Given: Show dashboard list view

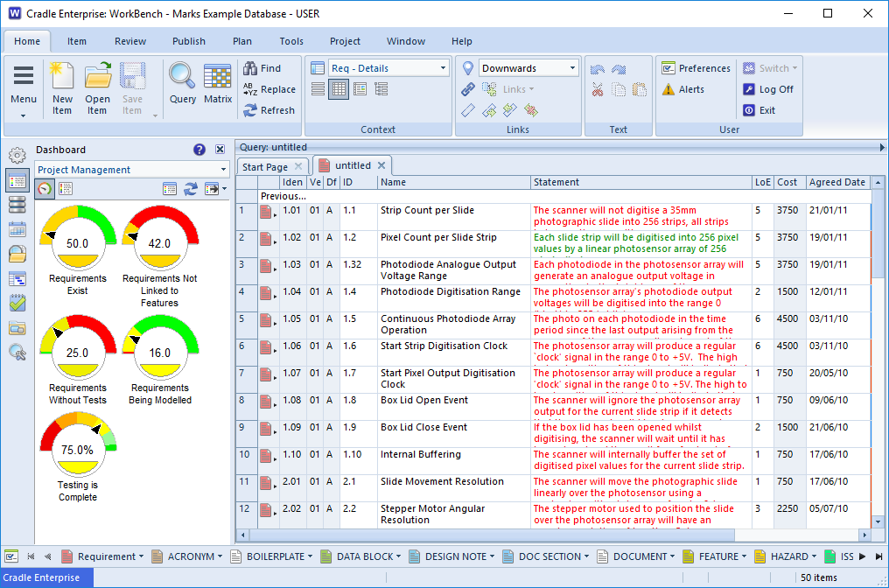Looking at the screenshot, I should (66, 188).
